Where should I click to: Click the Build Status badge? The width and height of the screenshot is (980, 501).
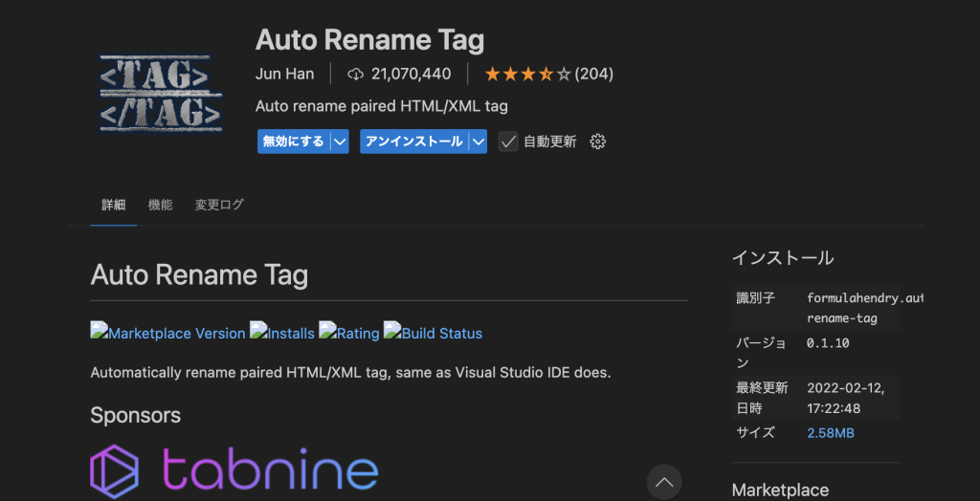tap(433, 333)
